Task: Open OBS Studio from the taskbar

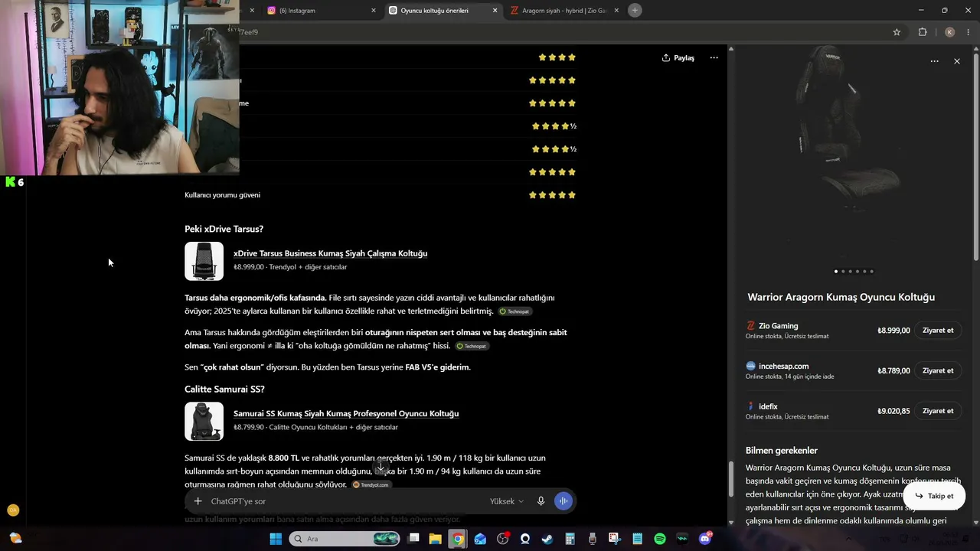Action: (502, 539)
